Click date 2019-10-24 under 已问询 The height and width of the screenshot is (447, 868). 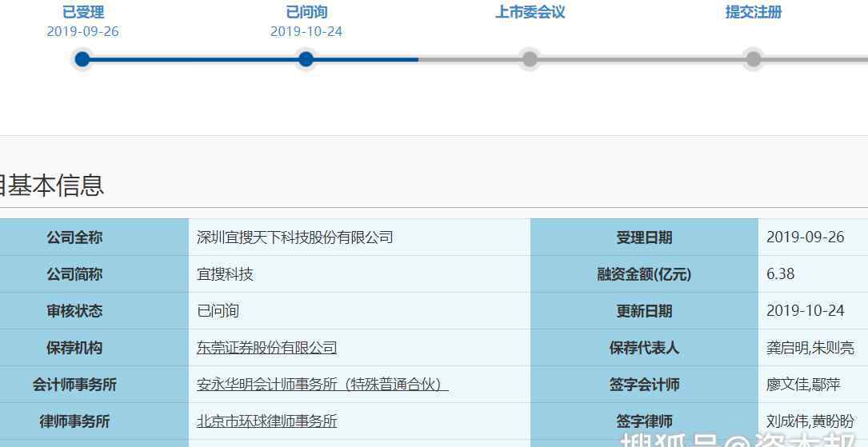306,31
